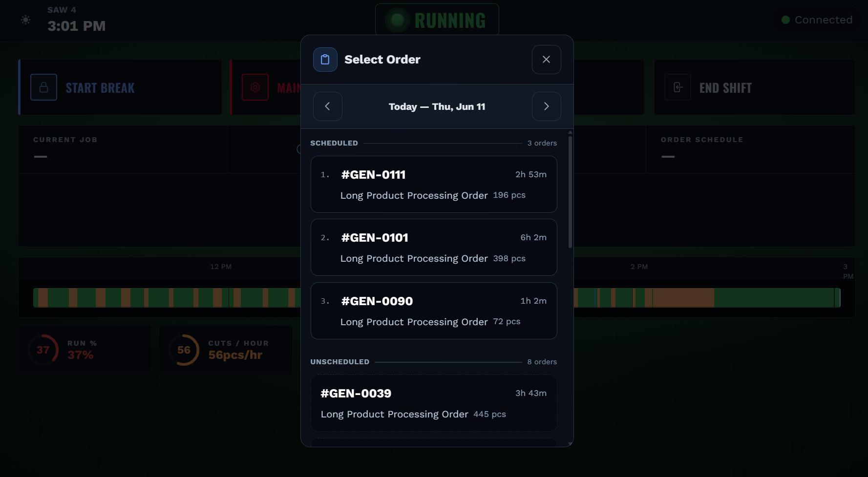
Task: Click the 3:01 PM clock text
Action: coord(77,26)
